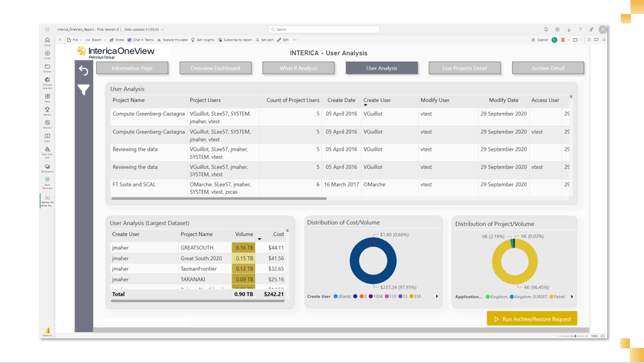Click the Run Archive/Restore Request button
The height and width of the screenshot is (363, 644).
(532, 319)
